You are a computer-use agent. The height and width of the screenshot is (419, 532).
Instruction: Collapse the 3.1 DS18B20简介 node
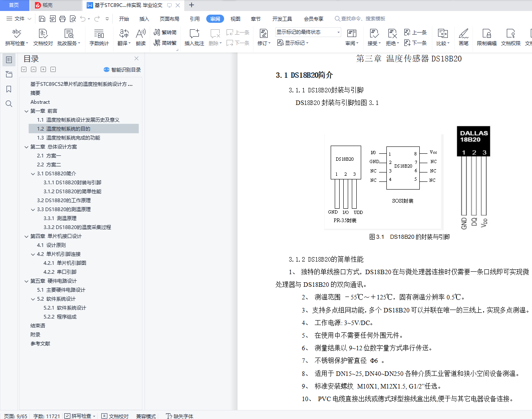[x=33, y=174]
